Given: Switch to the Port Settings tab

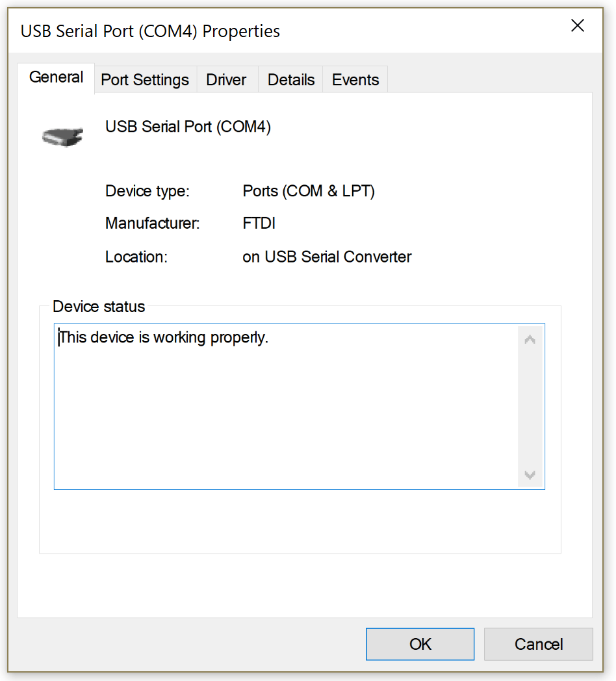Looking at the screenshot, I should tap(144, 79).
